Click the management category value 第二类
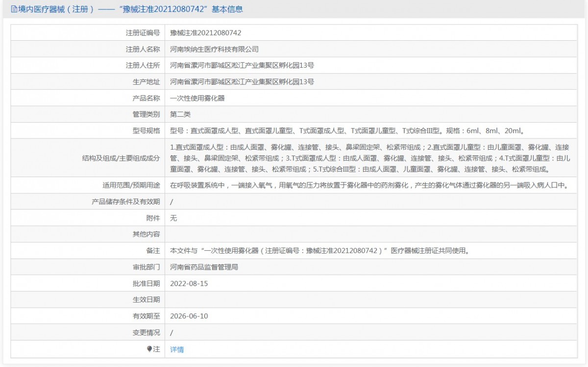This screenshot has height=367, width=588. [x=180, y=114]
